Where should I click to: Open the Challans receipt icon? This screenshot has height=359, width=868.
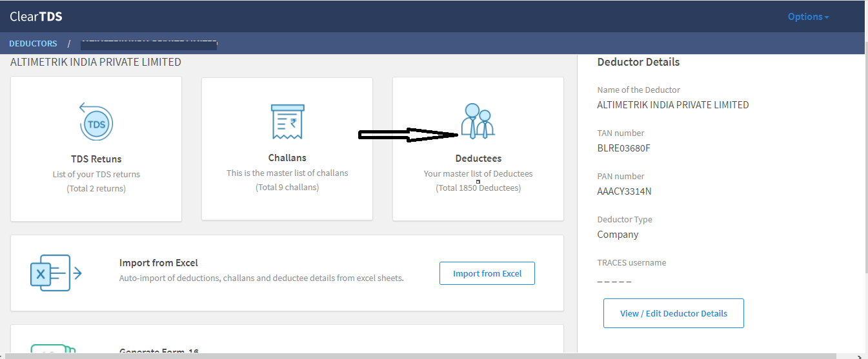[x=287, y=121]
